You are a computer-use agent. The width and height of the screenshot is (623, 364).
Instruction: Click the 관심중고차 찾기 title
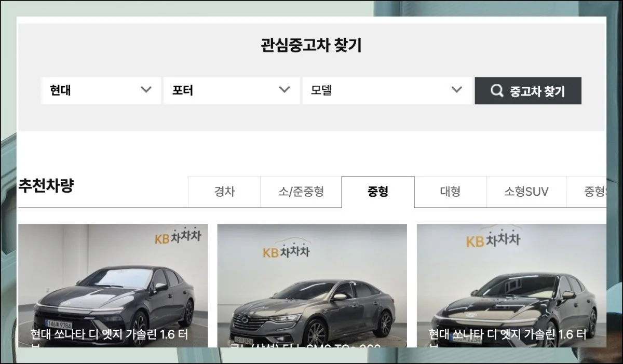[x=311, y=45]
